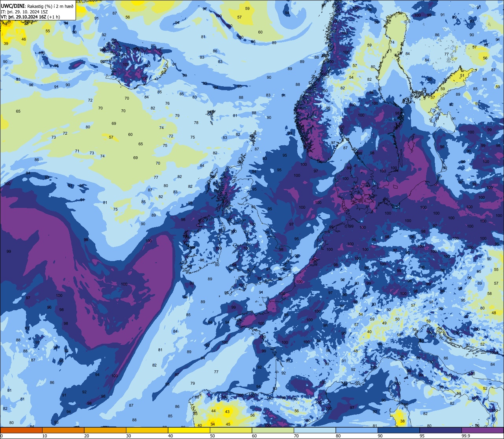The image size is (504, 439).
Task: Click the orange 10–20 legend segment
Action: (x=63, y=430)
